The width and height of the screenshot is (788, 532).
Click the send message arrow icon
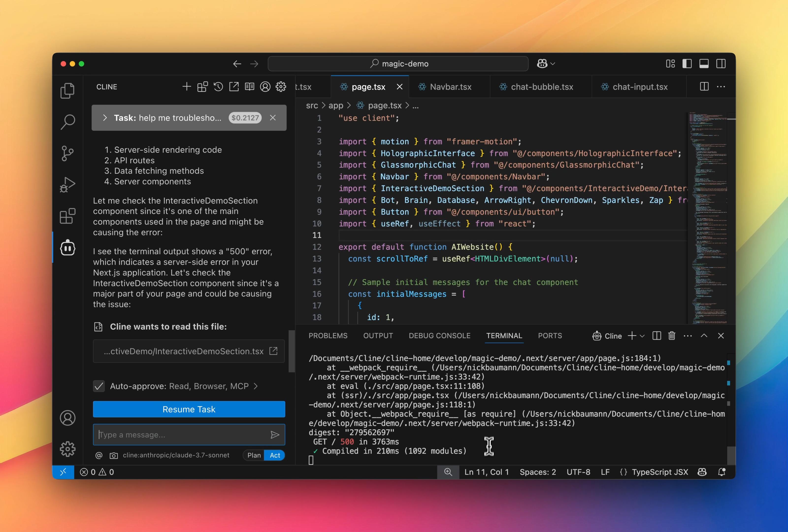tap(275, 435)
